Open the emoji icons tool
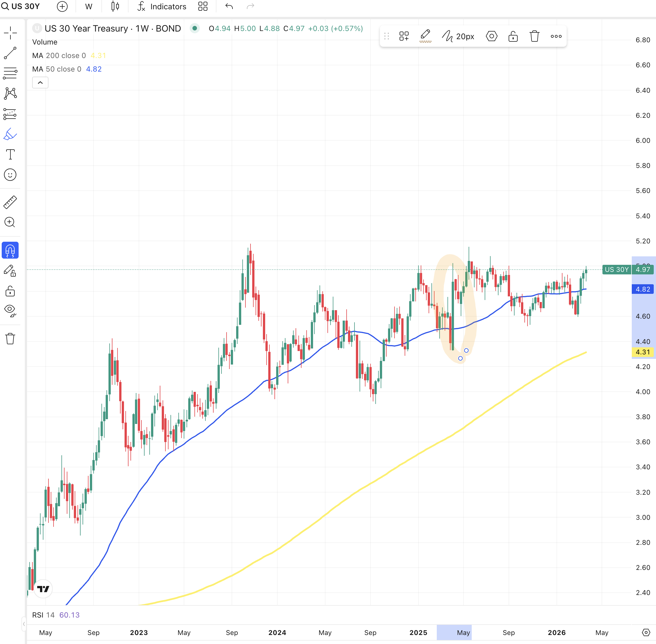The height and width of the screenshot is (644, 656). tap(10, 175)
